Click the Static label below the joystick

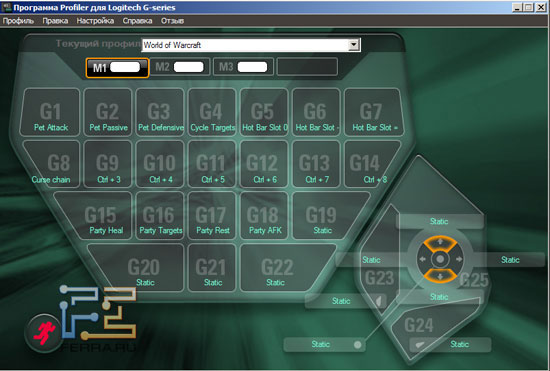(x=439, y=297)
